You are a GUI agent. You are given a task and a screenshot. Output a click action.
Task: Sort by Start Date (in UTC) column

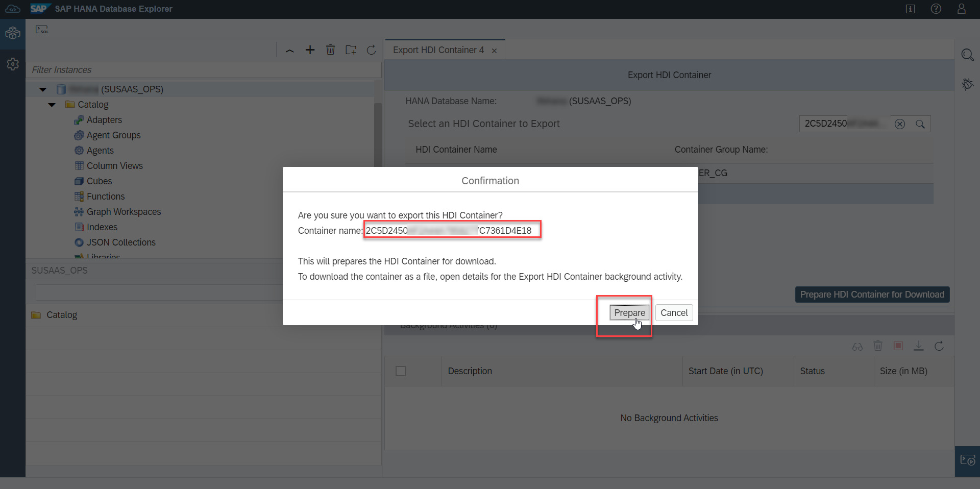tap(738, 371)
